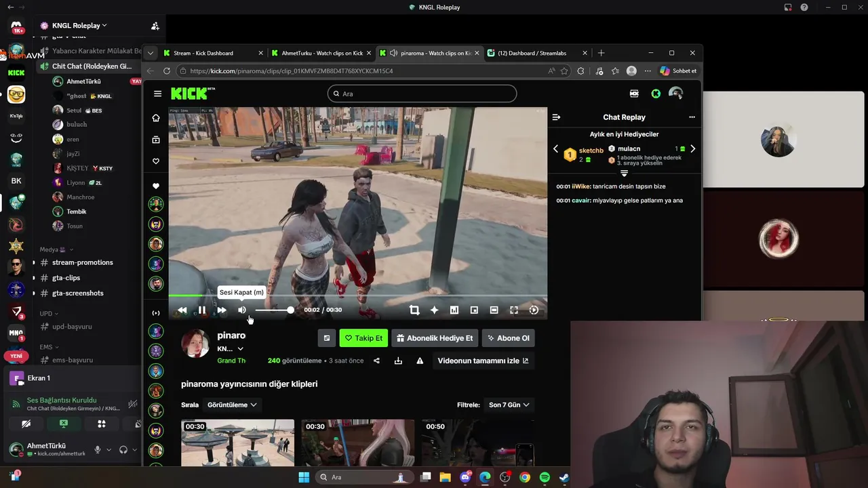Enter fullscreen on the clip player
The height and width of the screenshot is (488, 868).
tap(514, 310)
